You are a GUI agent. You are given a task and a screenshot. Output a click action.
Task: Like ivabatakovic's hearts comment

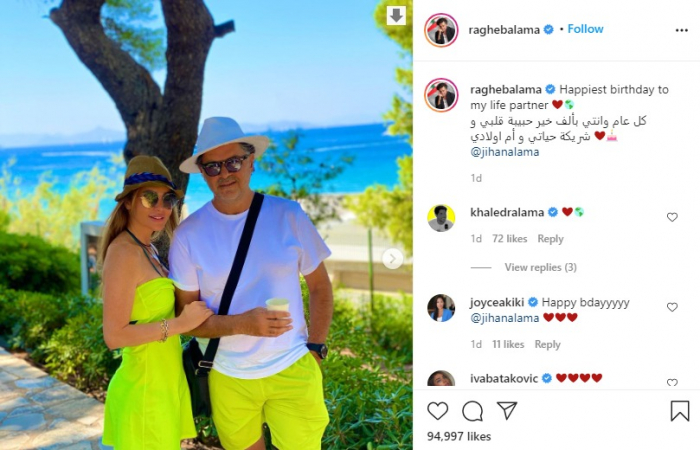[x=672, y=383]
